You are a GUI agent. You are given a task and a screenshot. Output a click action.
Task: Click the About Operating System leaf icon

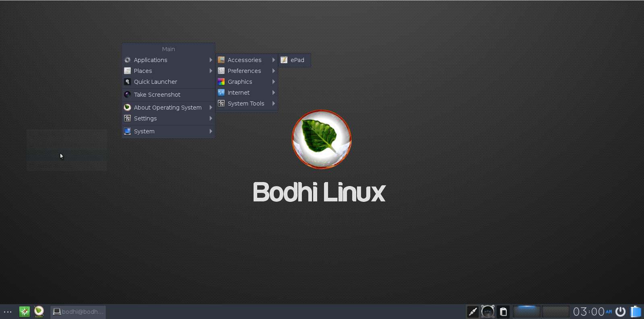(x=128, y=108)
